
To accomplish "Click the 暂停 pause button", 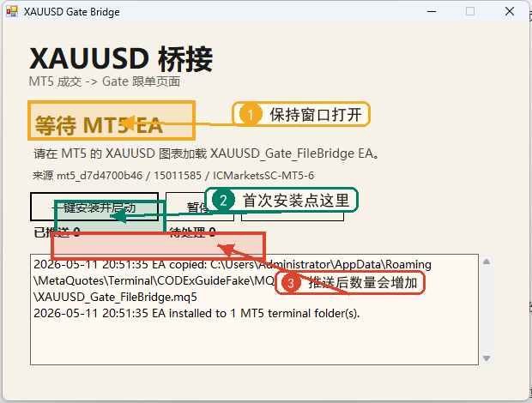I will point(200,207).
